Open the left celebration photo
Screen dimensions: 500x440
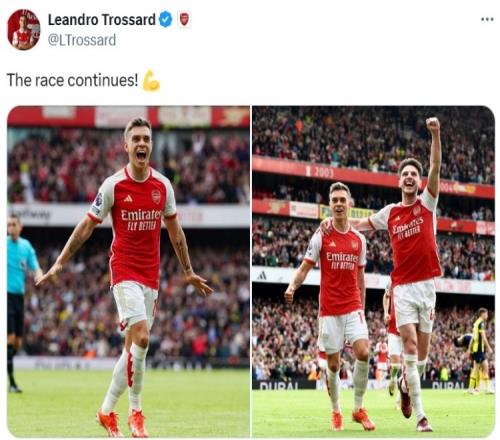click(128, 271)
